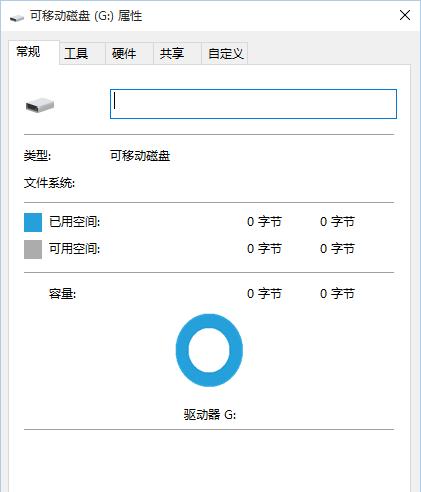Focus the volume label text field
The width and height of the screenshot is (421, 492).
point(253,104)
